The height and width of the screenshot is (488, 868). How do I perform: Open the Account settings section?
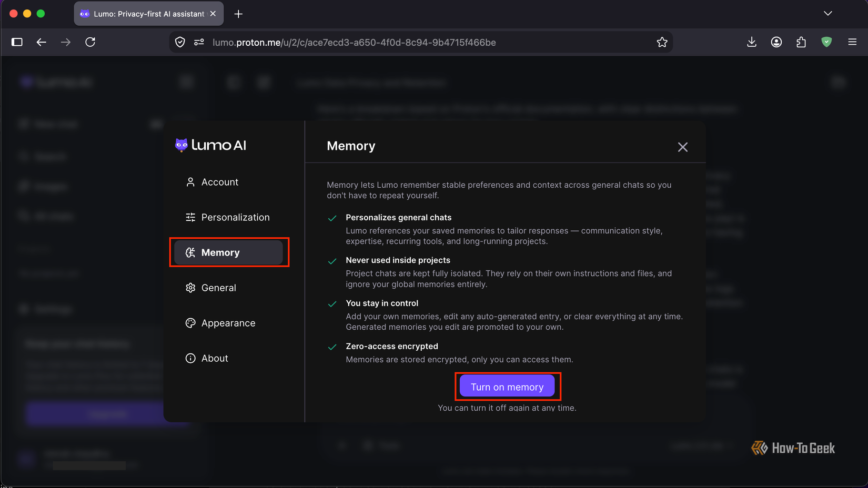228,182
